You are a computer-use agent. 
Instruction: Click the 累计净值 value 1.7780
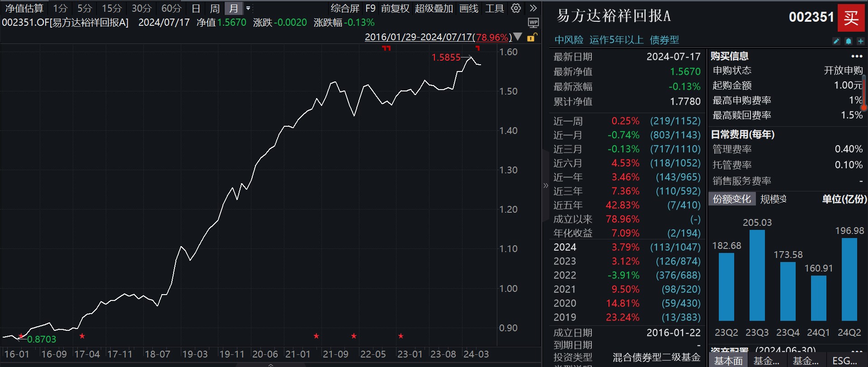pyautogui.click(x=685, y=102)
